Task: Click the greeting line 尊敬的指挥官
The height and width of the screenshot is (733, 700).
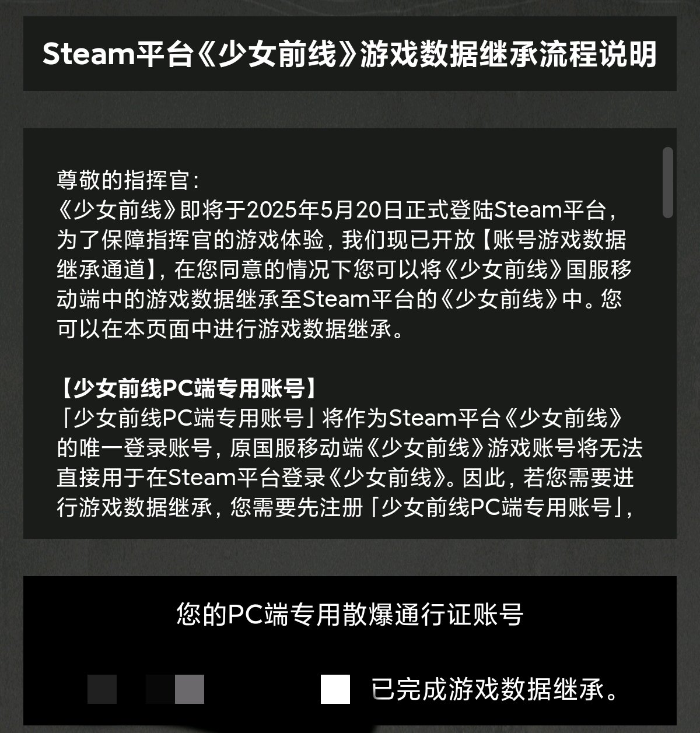Action: [128, 181]
